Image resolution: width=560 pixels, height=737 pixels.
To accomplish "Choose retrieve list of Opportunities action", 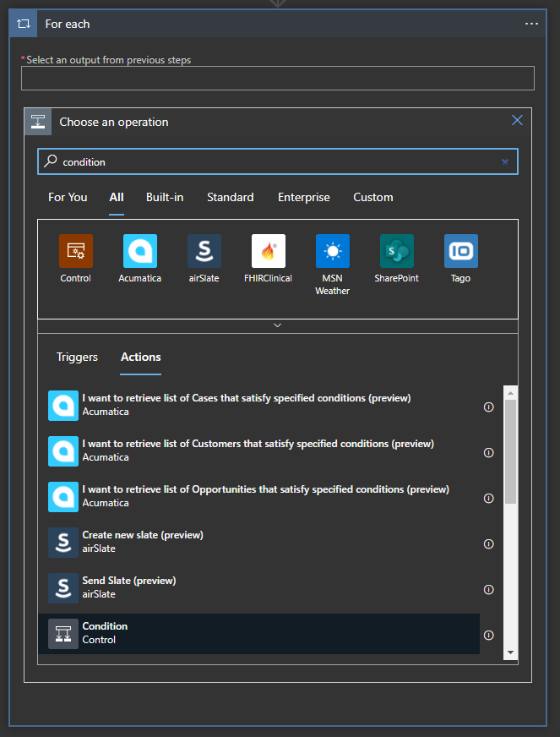I will point(258,496).
